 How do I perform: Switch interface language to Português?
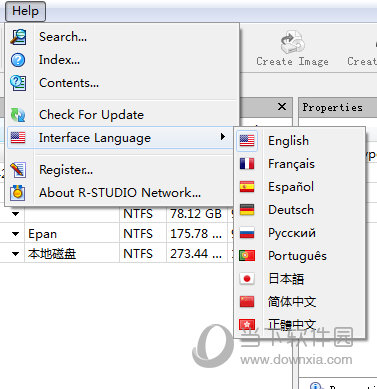pos(300,256)
